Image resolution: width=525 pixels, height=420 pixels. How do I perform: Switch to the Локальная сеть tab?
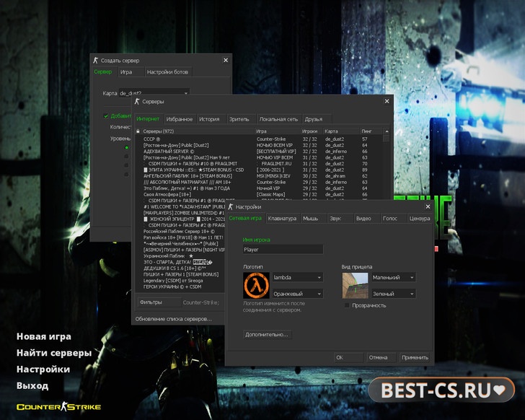tap(278, 119)
